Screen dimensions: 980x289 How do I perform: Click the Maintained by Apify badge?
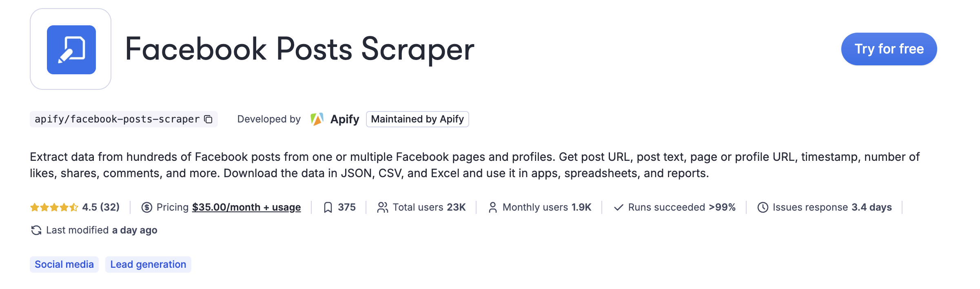417,119
